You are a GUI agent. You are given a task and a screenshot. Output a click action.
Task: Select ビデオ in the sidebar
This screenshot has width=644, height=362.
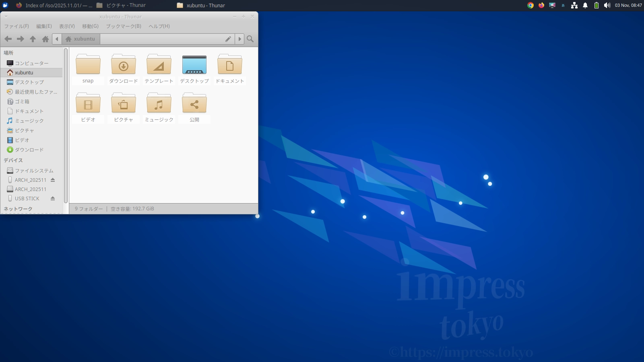[31, 140]
